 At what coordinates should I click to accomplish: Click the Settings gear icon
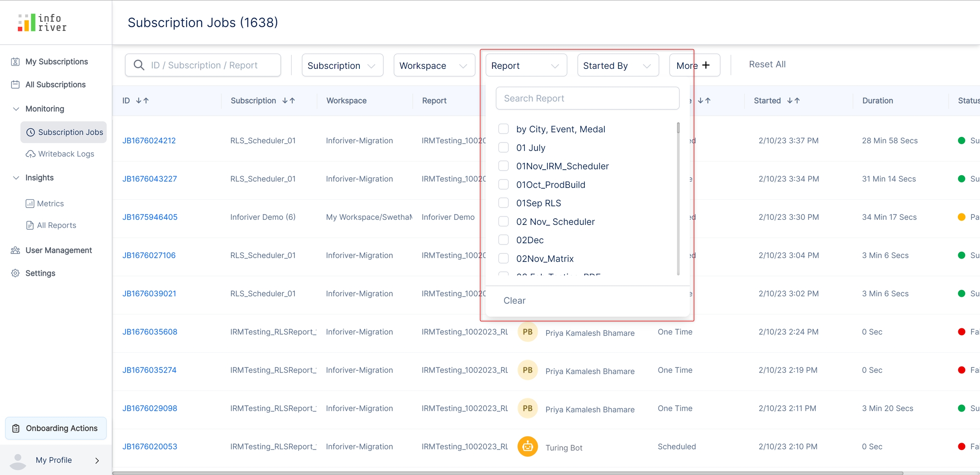click(x=15, y=273)
